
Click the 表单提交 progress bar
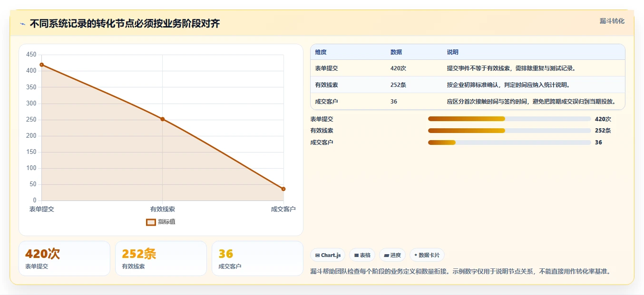[509, 119]
